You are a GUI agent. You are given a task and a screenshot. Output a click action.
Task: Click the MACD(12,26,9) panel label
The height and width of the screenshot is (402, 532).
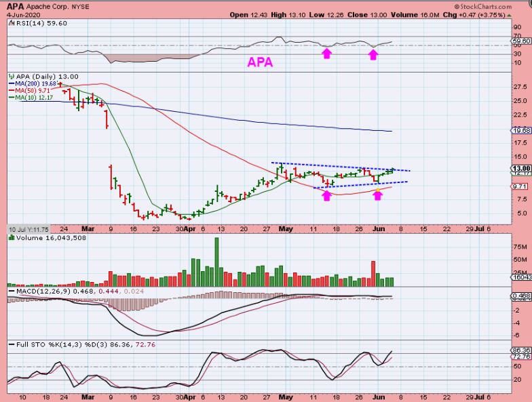pyautogui.click(x=44, y=292)
